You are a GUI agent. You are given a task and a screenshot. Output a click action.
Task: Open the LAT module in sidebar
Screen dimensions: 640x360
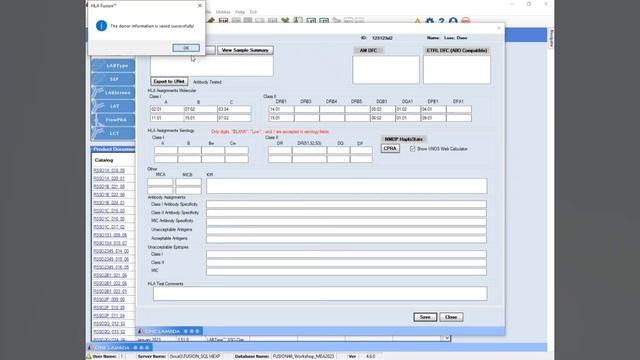point(113,106)
